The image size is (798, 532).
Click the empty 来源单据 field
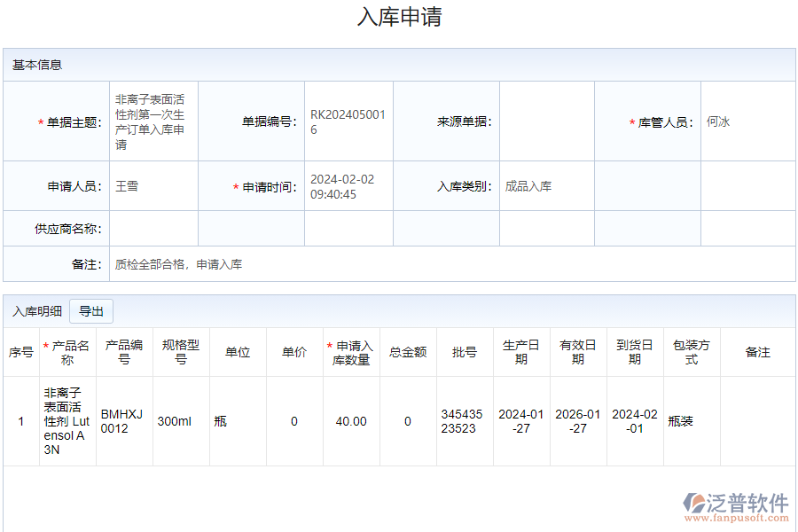click(x=545, y=121)
